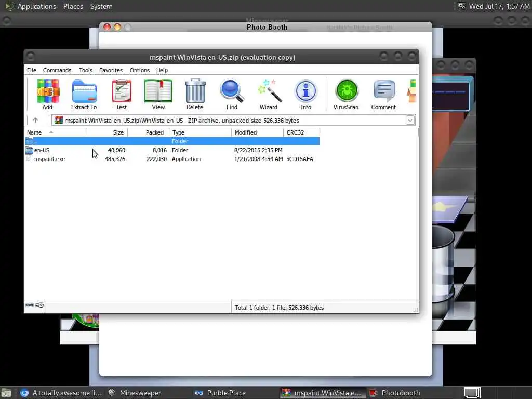
Task: Open the Places menu in top panel
Action: pos(73,6)
